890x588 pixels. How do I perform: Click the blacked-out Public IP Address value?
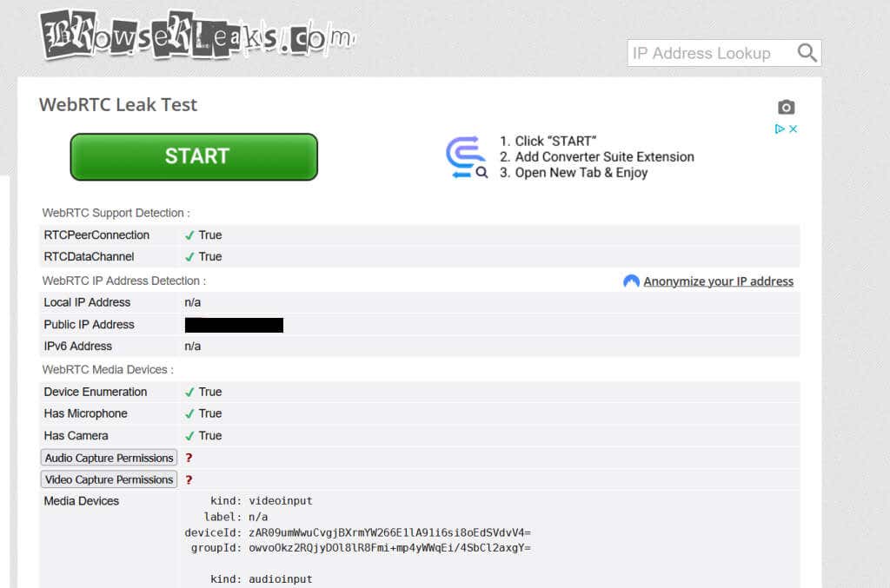click(x=234, y=325)
